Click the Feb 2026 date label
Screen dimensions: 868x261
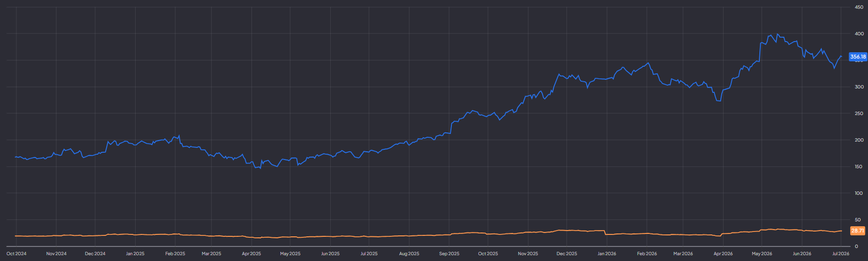(x=647, y=254)
